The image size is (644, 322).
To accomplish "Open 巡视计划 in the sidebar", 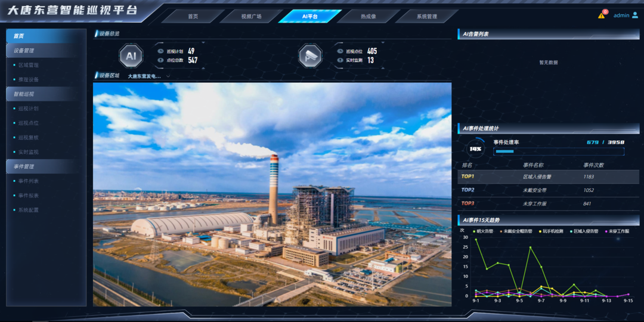I will coord(28,109).
